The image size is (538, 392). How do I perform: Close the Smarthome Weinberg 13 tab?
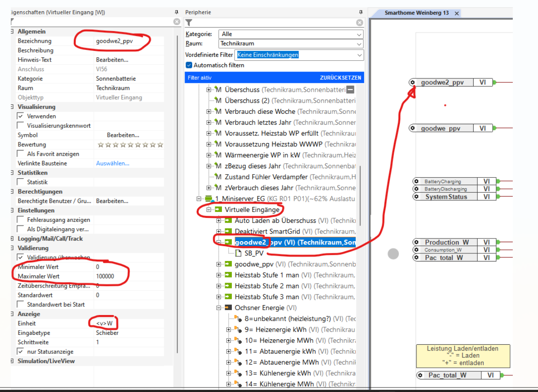click(457, 14)
